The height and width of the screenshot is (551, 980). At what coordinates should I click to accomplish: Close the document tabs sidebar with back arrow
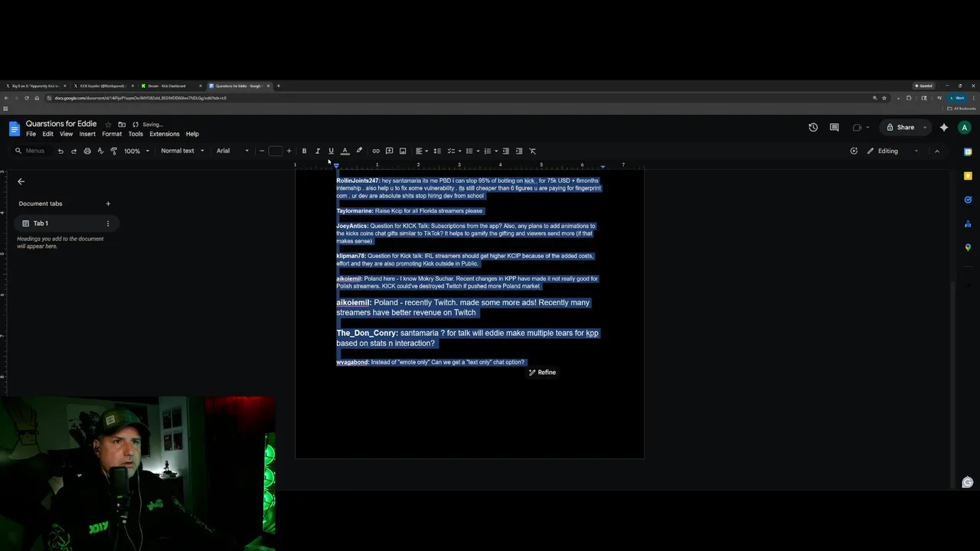click(21, 181)
